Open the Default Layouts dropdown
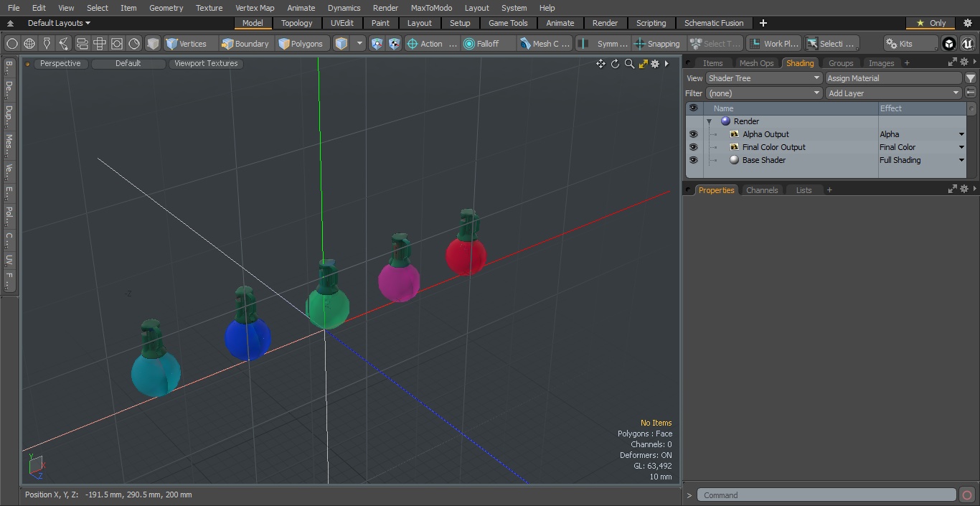The height and width of the screenshot is (506, 980). (59, 23)
